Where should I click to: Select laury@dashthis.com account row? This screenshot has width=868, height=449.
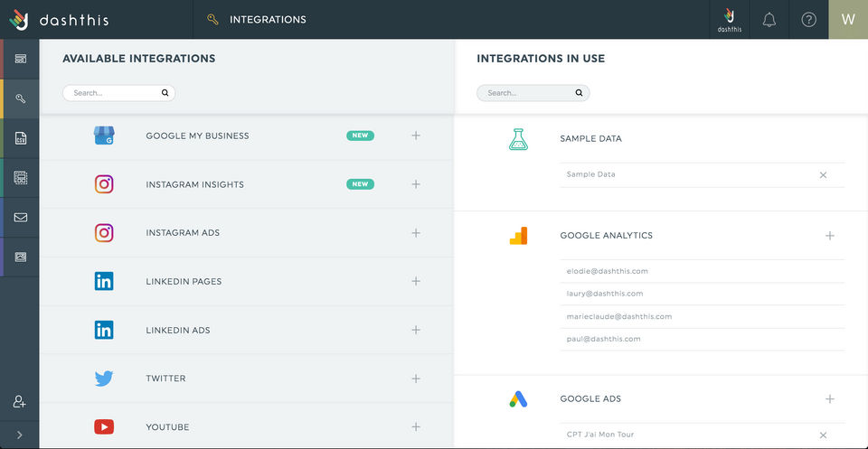pyautogui.click(x=703, y=294)
